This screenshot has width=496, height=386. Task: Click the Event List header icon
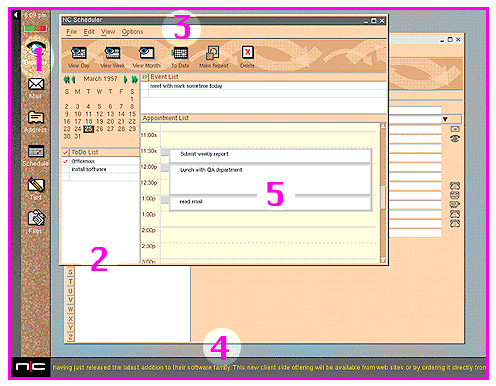click(145, 77)
